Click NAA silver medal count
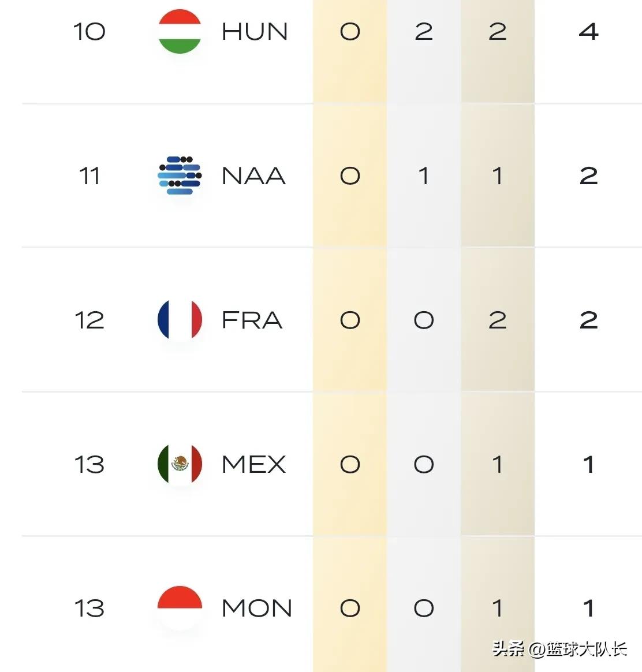The width and height of the screenshot is (642, 672). 424,176
